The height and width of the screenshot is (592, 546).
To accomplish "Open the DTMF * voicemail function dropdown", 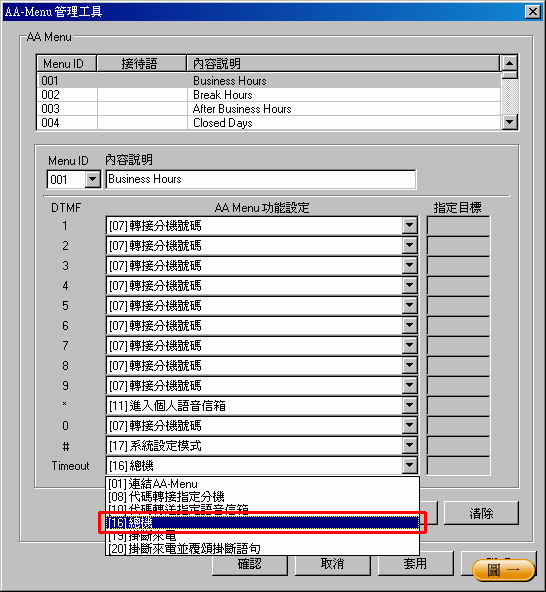I will [409, 406].
